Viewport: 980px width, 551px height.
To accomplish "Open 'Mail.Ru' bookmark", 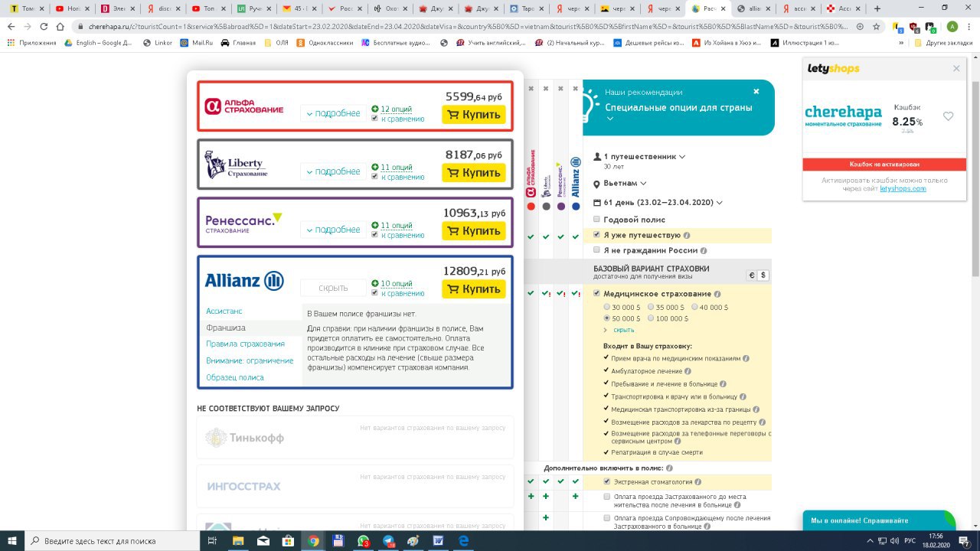I will pos(195,43).
